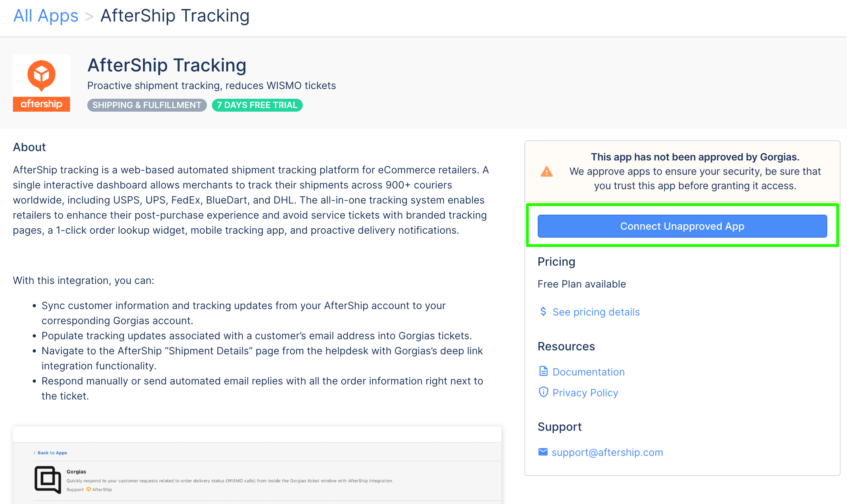View the Privacy Policy link
Image resolution: width=847 pixels, height=504 pixels.
pos(585,393)
